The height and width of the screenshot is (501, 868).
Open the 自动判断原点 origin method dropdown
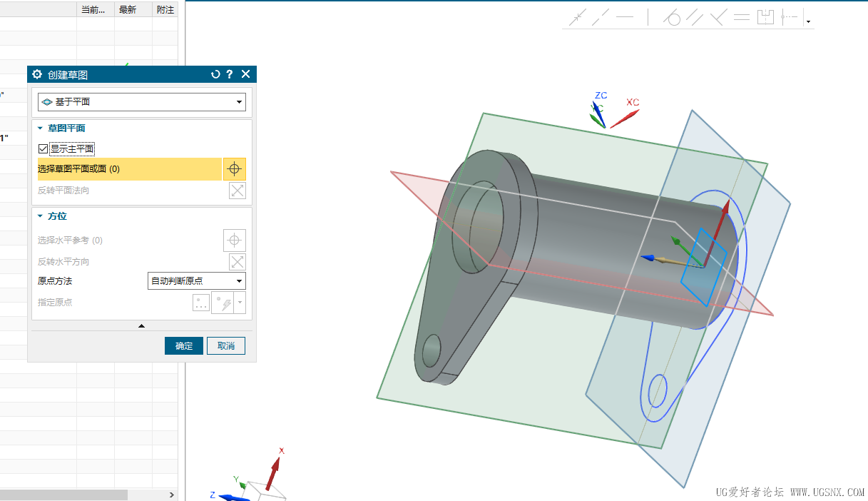(x=196, y=280)
